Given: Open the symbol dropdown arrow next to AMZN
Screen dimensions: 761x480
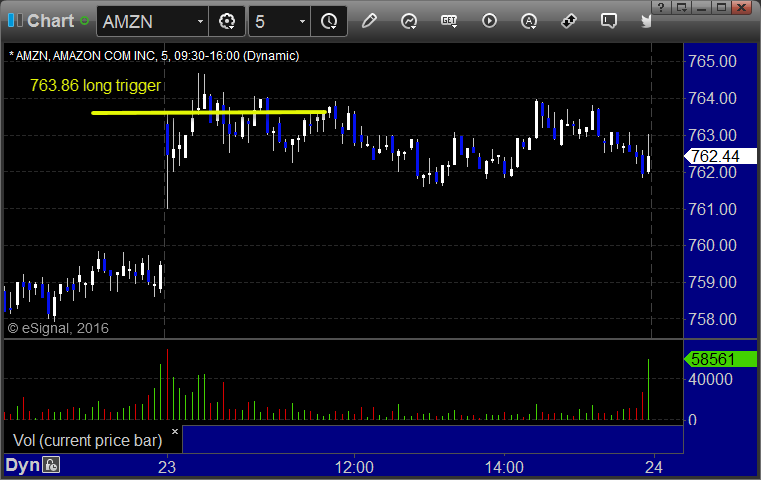Looking at the screenshot, I should [200, 21].
